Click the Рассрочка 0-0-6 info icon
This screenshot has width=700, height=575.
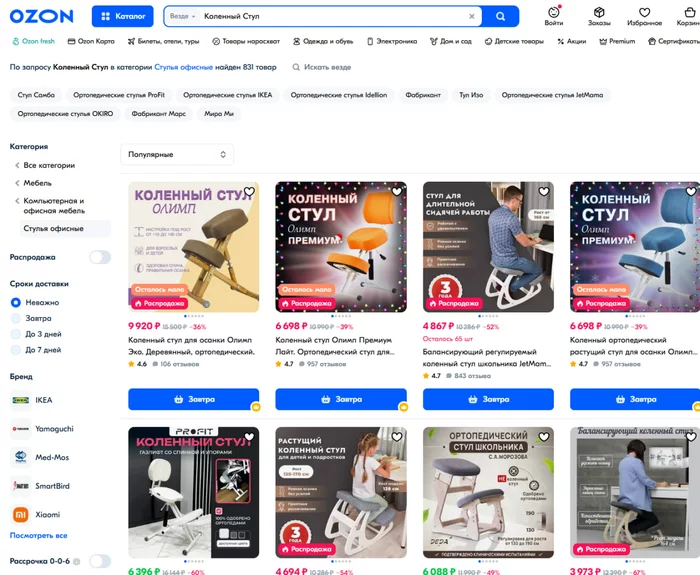[x=77, y=562]
